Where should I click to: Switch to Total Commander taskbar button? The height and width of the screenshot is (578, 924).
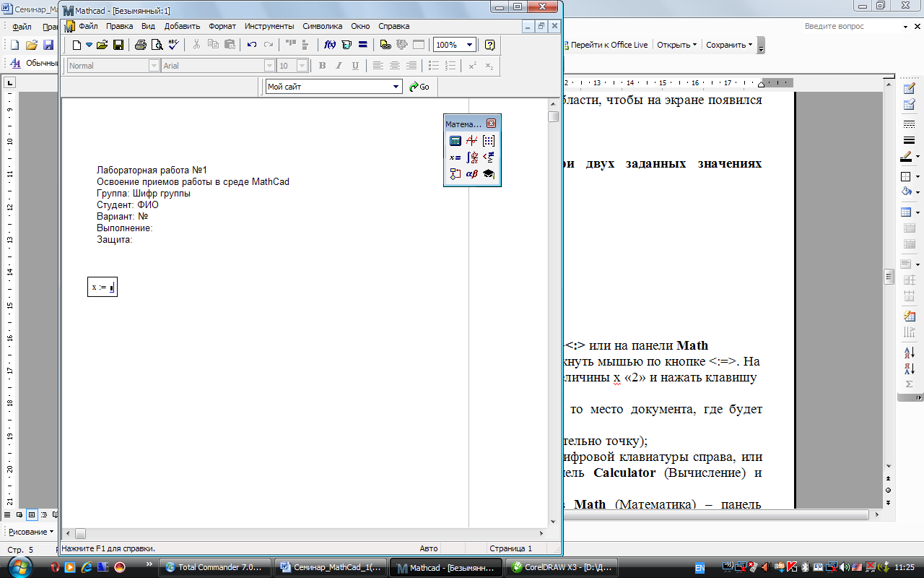point(215,567)
